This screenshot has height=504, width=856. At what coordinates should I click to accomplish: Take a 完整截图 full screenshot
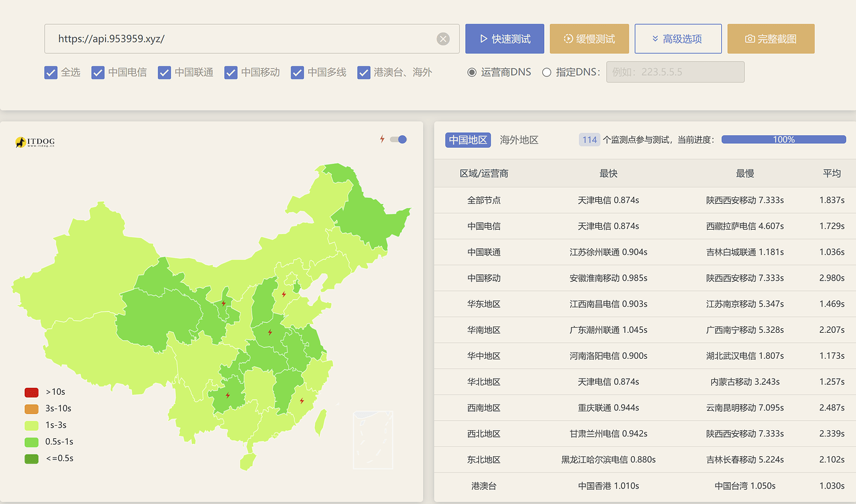coord(771,39)
